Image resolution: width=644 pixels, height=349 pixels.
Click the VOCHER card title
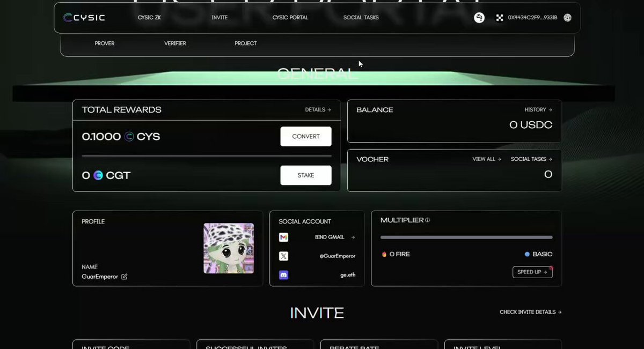tap(372, 159)
